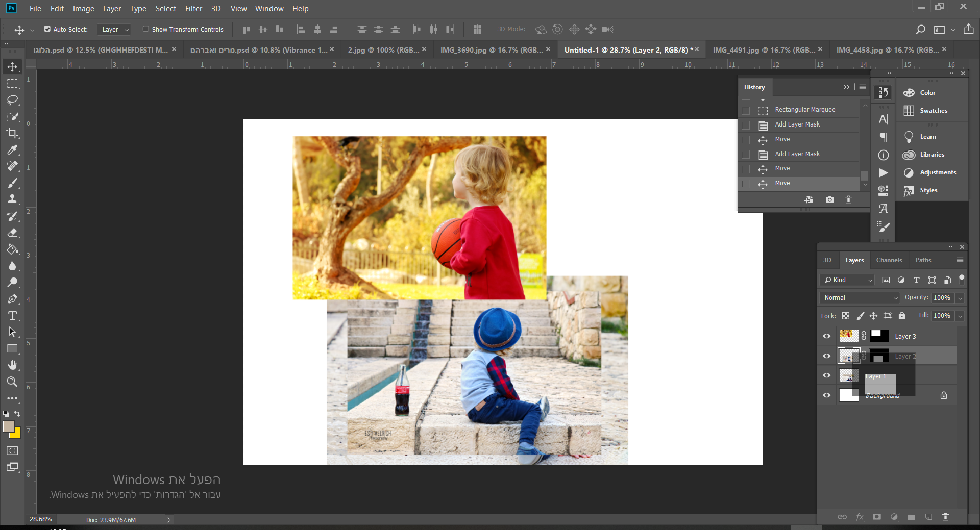Open the search icon in options bar

pos(920,30)
